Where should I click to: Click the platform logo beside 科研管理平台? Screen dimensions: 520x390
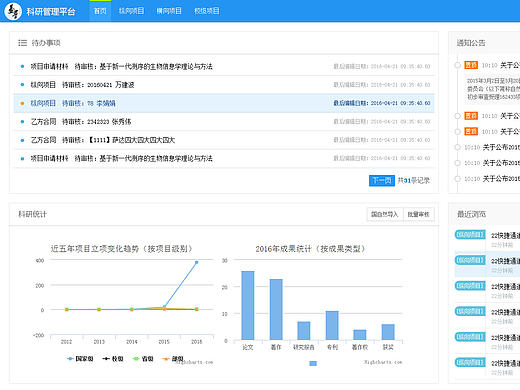13,11
